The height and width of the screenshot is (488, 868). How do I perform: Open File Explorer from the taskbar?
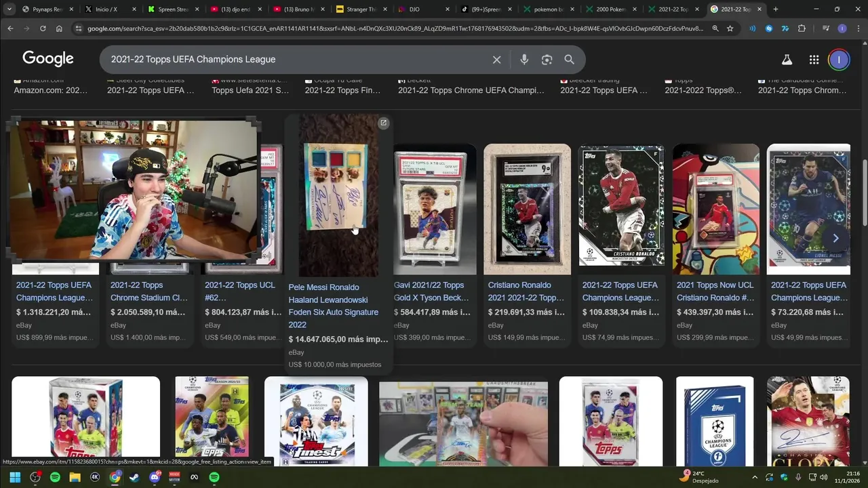click(75, 477)
